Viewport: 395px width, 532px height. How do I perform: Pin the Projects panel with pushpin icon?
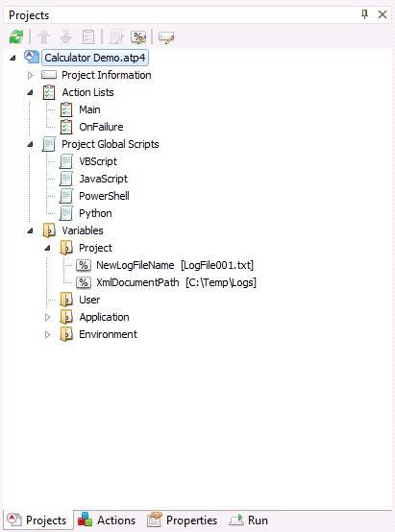coord(365,14)
